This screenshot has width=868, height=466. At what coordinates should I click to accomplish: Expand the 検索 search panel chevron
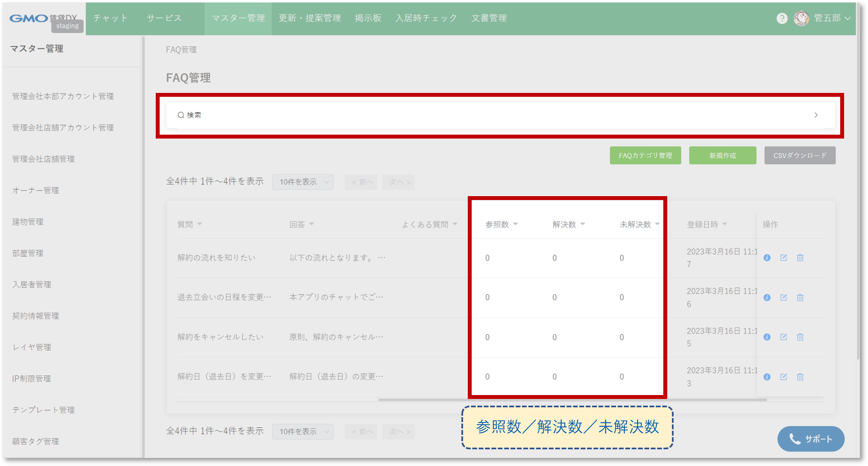[x=815, y=115]
